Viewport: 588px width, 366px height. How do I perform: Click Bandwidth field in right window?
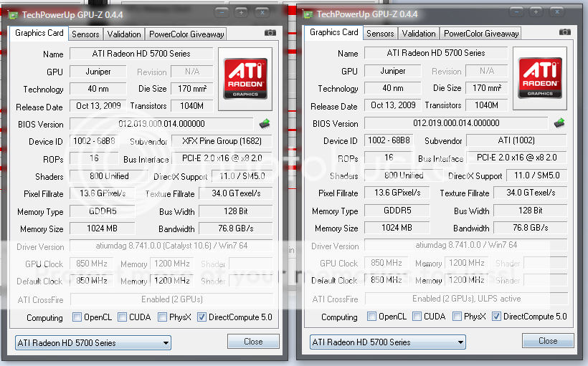530,227
